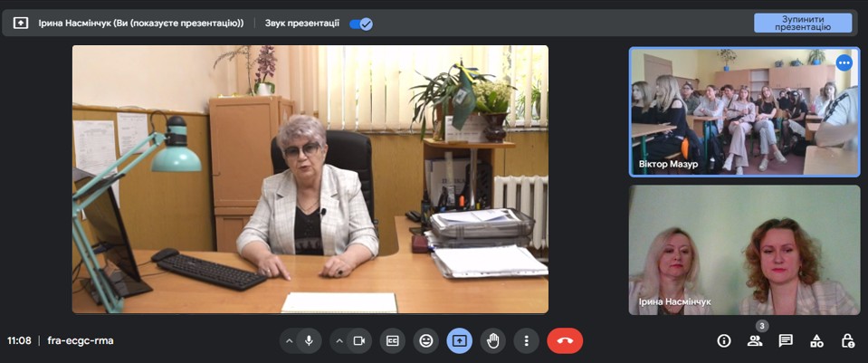The image size is (868, 363).
Task: Raise your hand
Action: [492, 341]
